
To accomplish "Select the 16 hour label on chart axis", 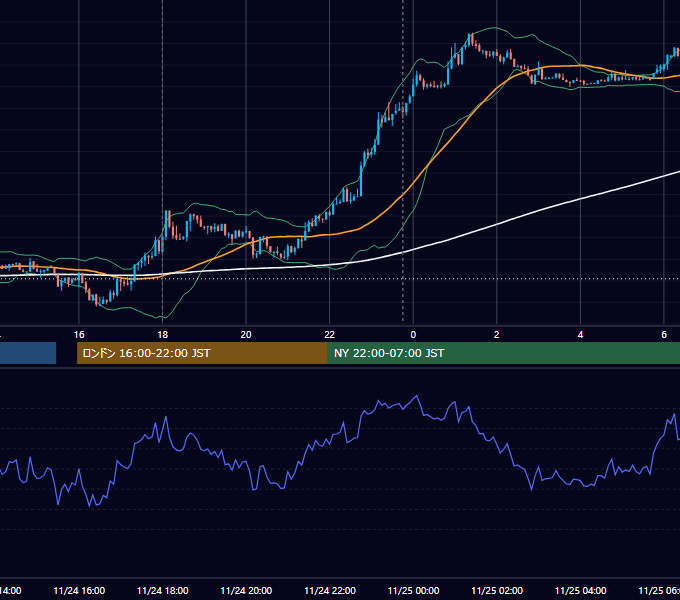I will click(79, 335).
